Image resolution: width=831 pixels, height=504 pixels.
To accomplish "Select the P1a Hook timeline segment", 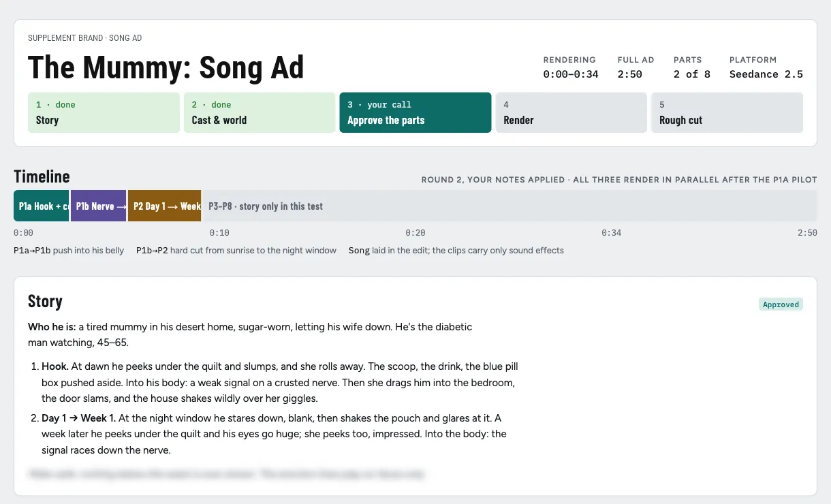I will pyautogui.click(x=42, y=206).
